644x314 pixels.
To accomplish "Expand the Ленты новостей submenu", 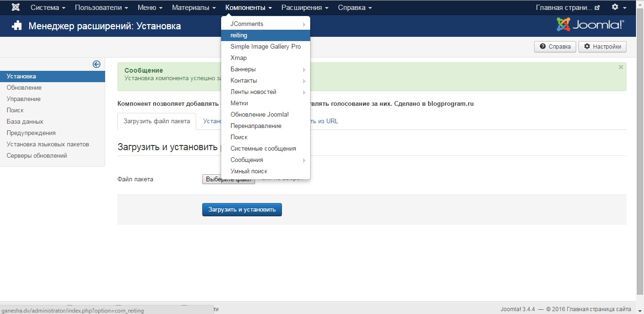I will pyautogui.click(x=305, y=92).
